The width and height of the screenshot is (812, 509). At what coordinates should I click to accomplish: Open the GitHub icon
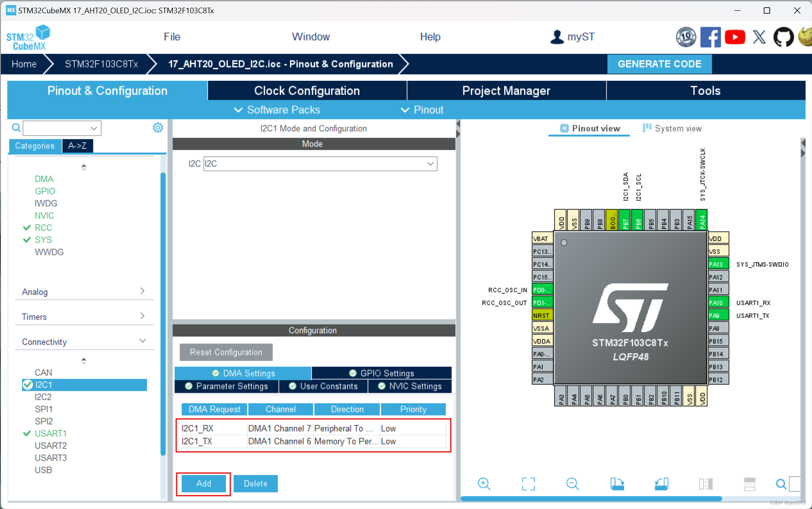[783, 37]
